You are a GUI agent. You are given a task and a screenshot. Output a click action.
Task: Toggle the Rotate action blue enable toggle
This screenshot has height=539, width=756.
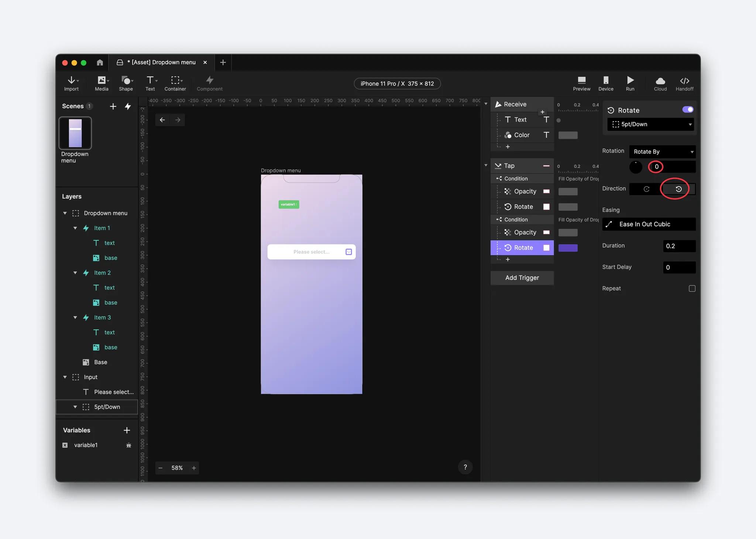pyautogui.click(x=688, y=110)
